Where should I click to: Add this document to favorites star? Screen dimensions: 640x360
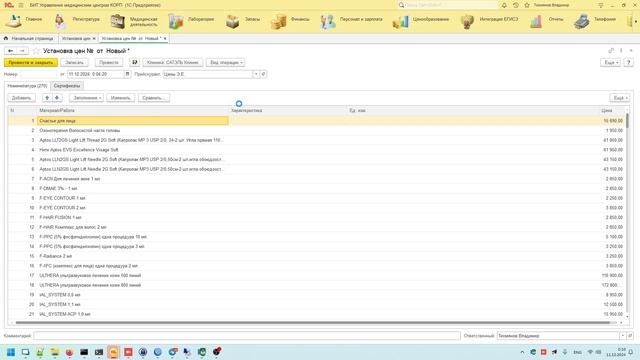coord(36,51)
